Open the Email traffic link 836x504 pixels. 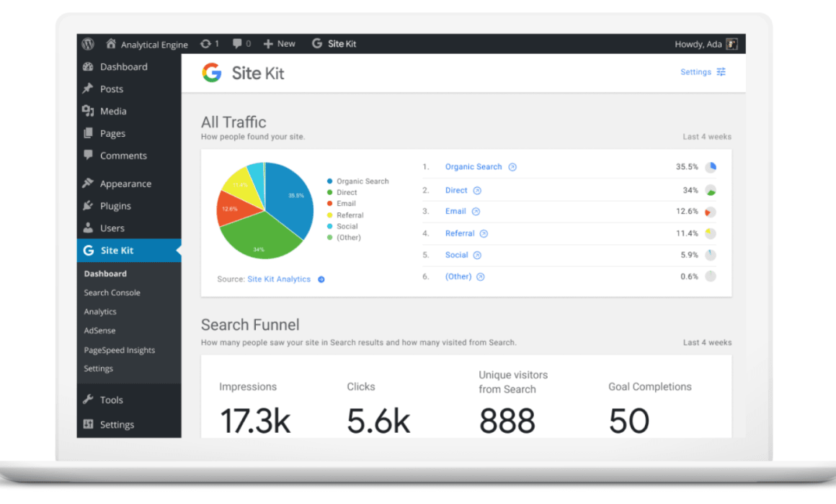tap(455, 211)
